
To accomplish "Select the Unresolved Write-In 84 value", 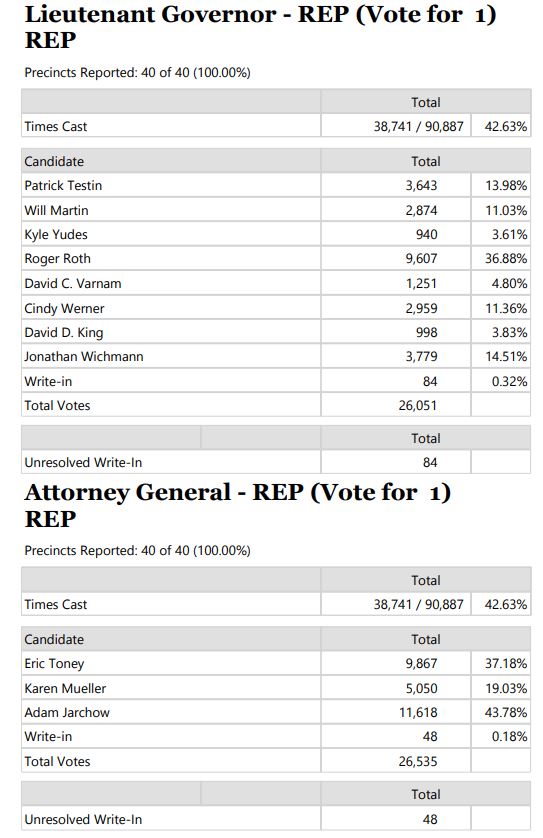I will (430, 463).
